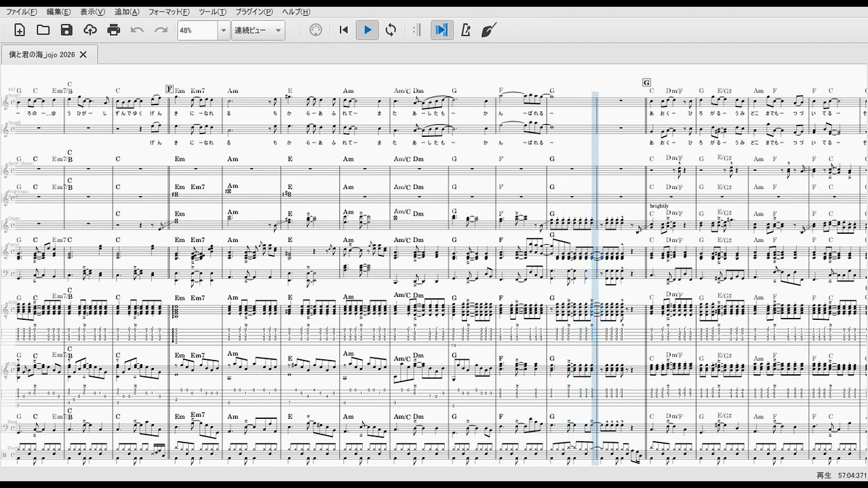The width and height of the screenshot is (868, 488).
Task: Toggle play repeats button
Action: 417,30
